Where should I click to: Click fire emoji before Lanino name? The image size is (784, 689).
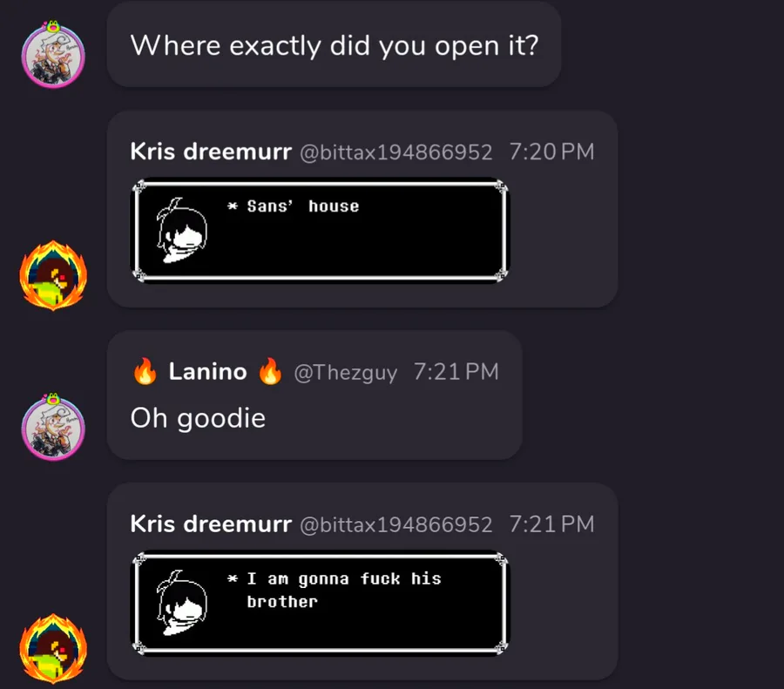coord(145,371)
